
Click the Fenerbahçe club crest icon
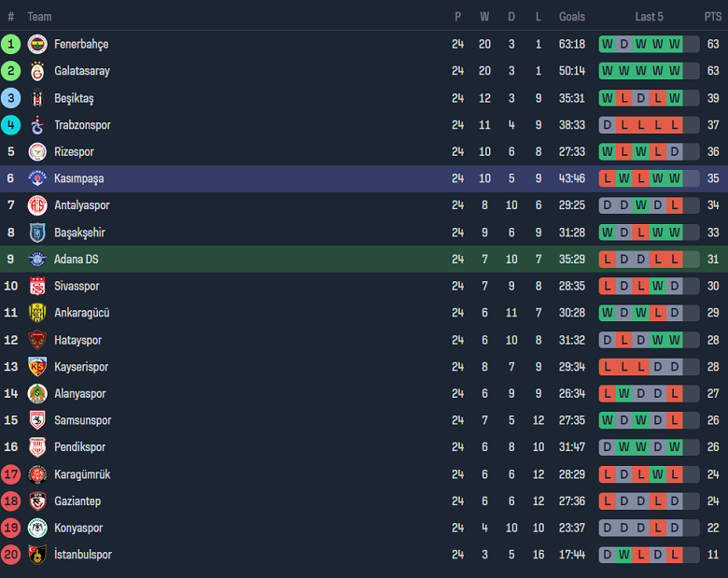pos(37,44)
